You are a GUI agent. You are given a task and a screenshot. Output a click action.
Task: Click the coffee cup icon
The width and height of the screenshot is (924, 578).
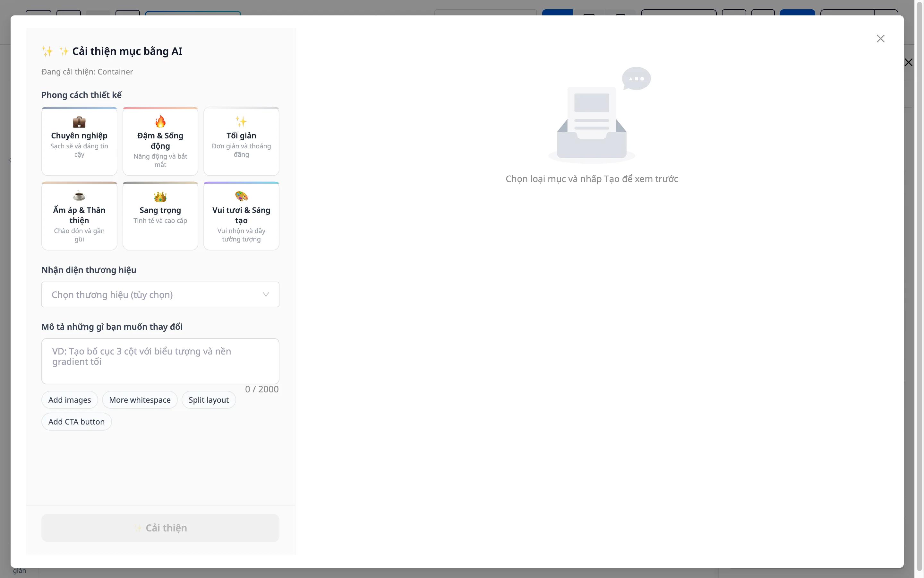(79, 196)
